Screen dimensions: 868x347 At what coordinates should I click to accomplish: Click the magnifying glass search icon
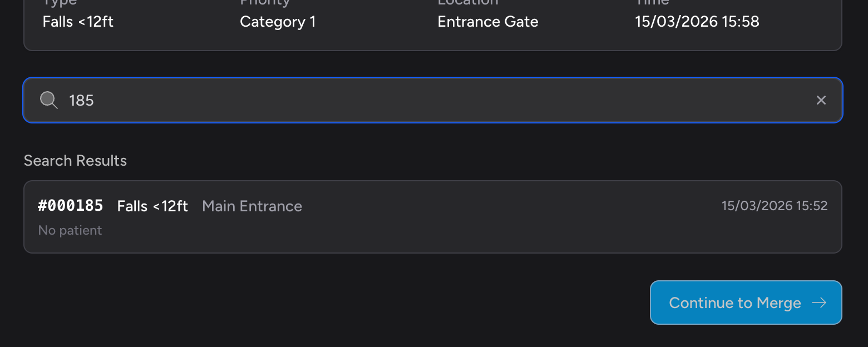[48, 100]
